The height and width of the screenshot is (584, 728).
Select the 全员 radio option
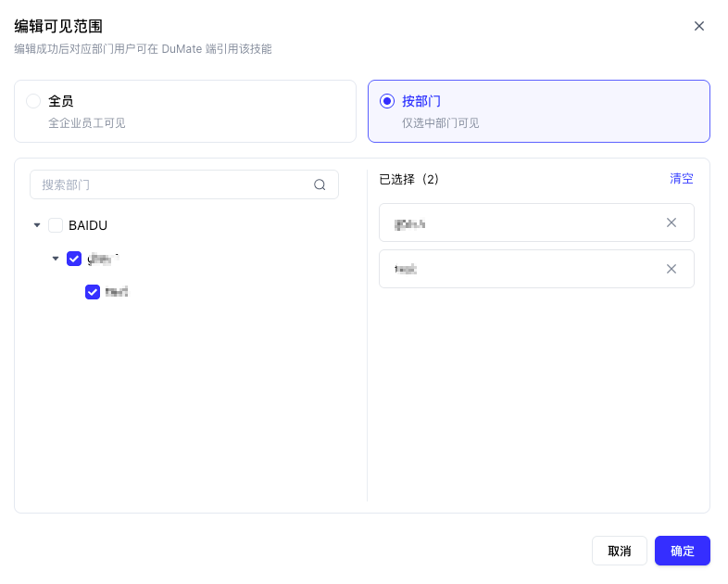click(x=33, y=101)
